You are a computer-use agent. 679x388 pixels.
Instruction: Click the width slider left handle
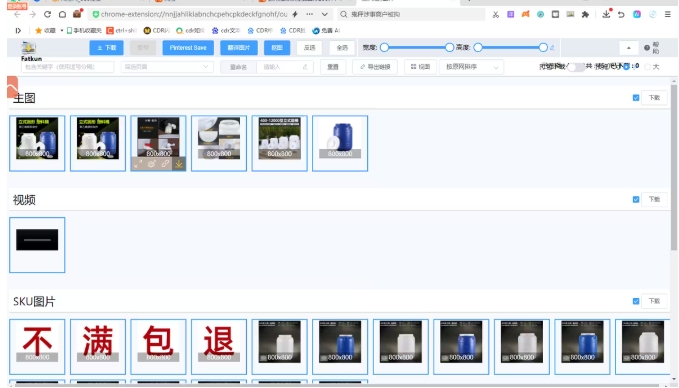coord(385,48)
